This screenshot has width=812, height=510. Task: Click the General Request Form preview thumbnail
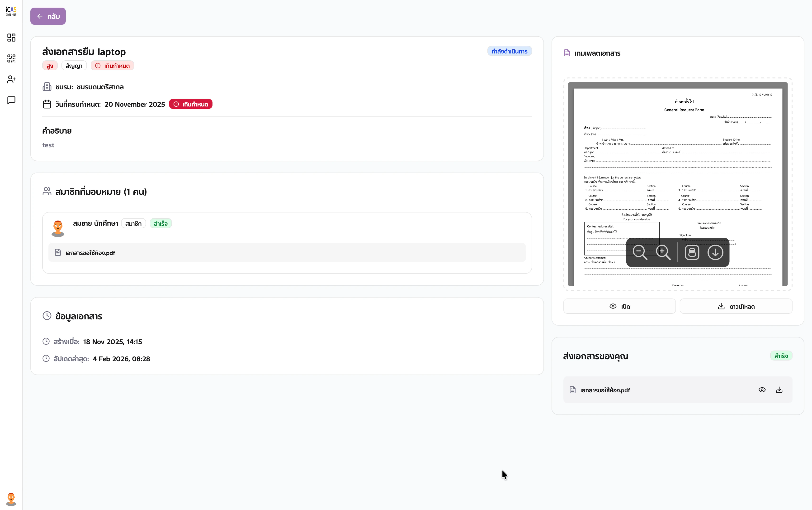(x=678, y=184)
